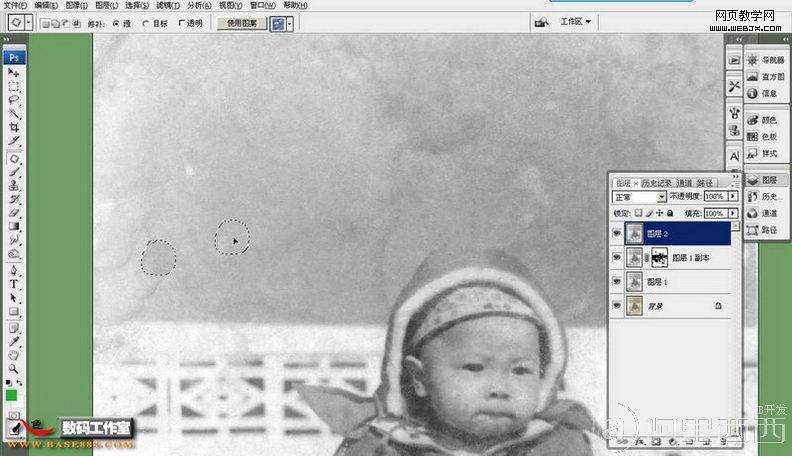Open the 滤镜(T) menu
The image size is (792, 456).
click(x=168, y=5)
